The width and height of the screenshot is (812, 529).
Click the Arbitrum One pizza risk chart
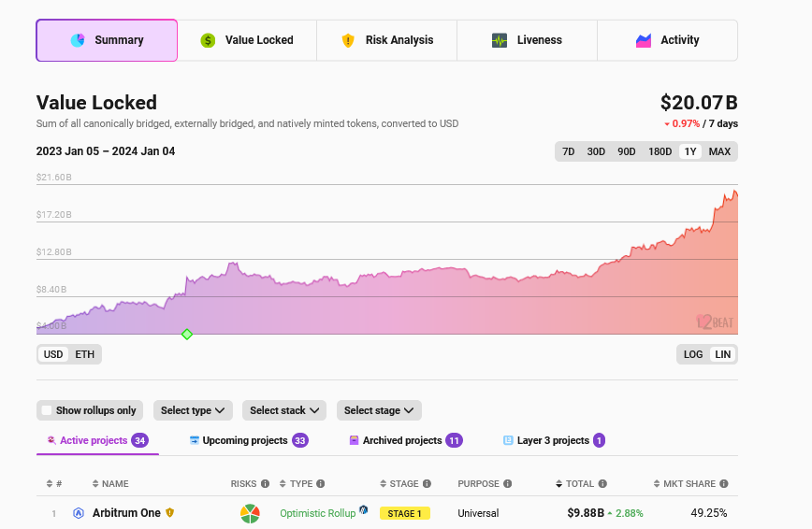pyautogui.click(x=250, y=513)
